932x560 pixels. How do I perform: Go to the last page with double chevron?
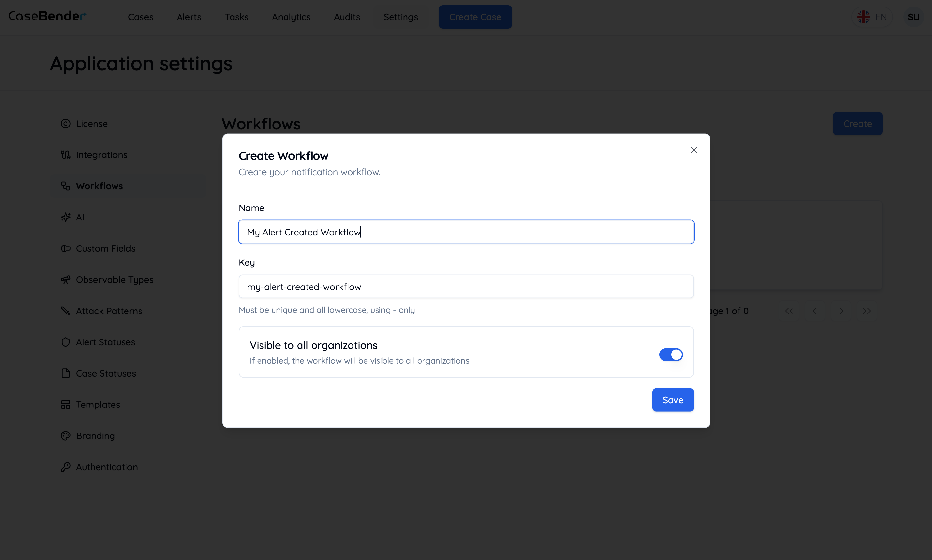867,311
